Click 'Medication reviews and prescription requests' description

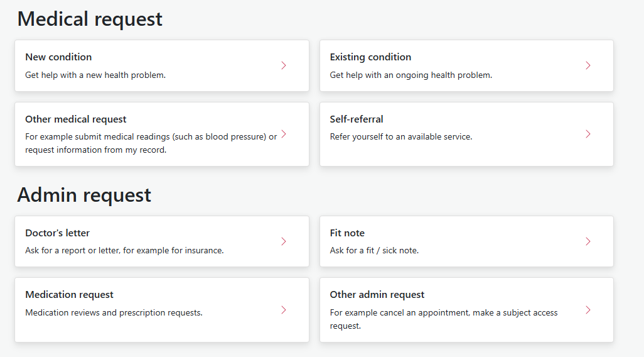click(x=114, y=312)
